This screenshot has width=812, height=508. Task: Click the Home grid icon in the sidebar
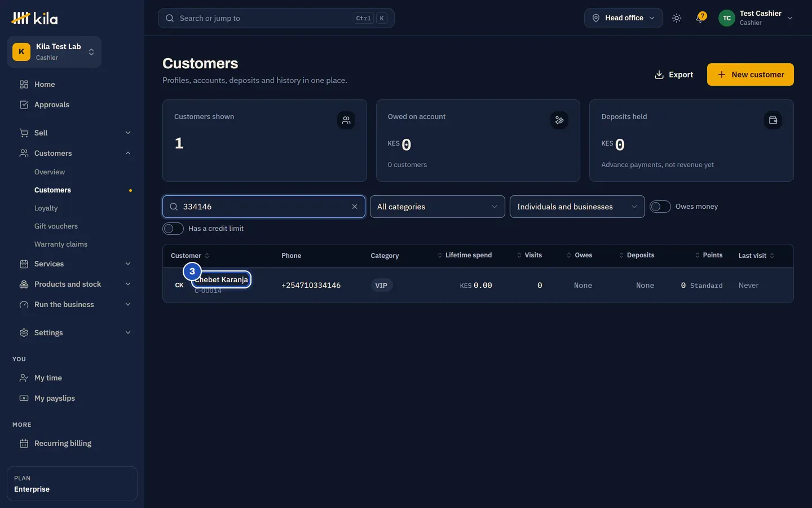(x=24, y=84)
